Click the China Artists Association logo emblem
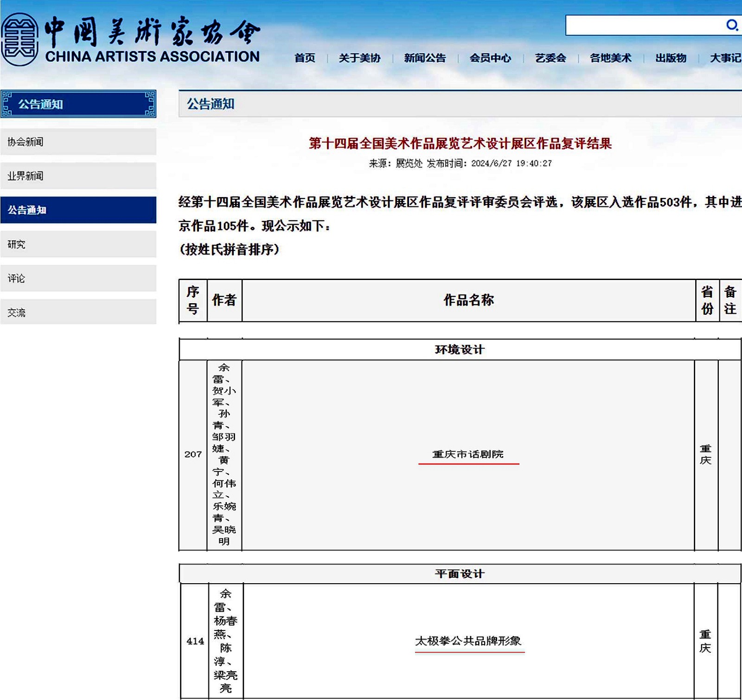Viewport: 742px width, 700px height. pos(19,39)
